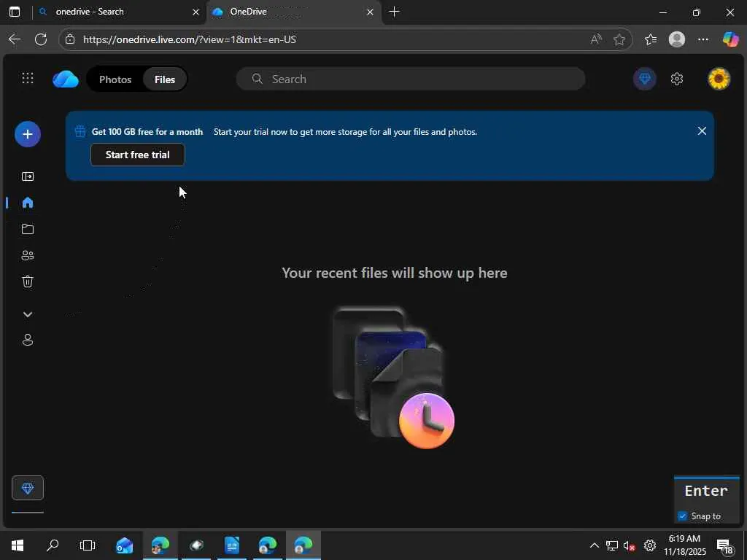The image size is (747, 560).
Task: Open the tab actions menu icon
Action: pyautogui.click(x=15, y=12)
